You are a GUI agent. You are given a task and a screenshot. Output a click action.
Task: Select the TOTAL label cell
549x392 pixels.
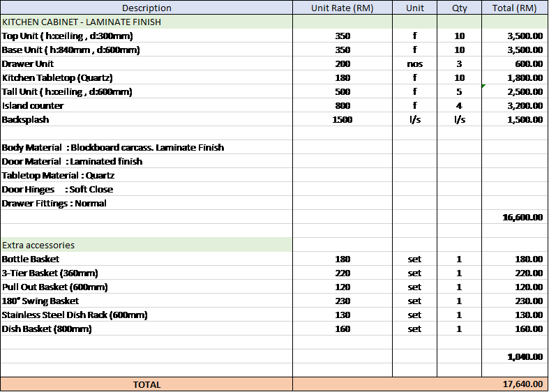(146, 384)
